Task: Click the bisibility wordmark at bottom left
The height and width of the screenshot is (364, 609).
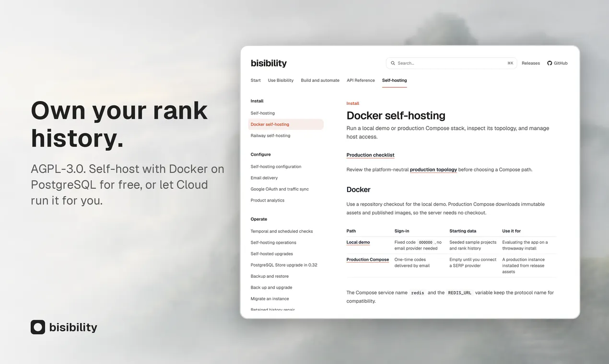Action: tap(73, 327)
